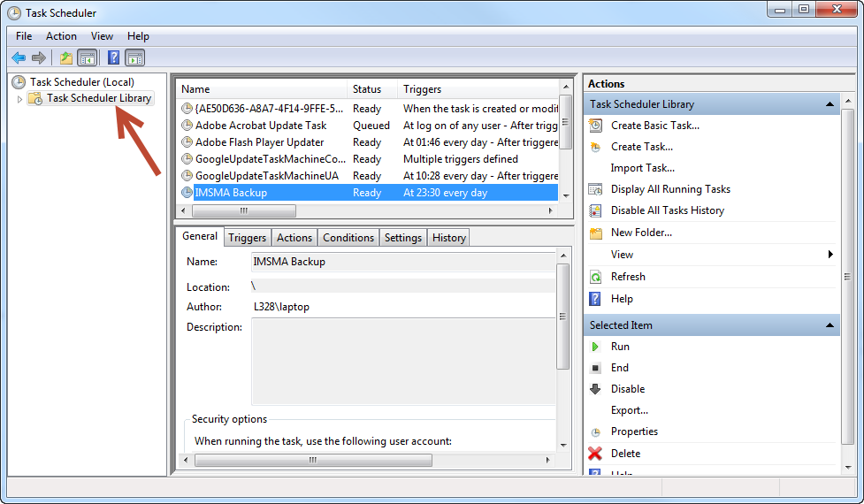Image resolution: width=864 pixels, height=504 pixels.
Task: Click the red Delete X icon
Action: (596, 454)
